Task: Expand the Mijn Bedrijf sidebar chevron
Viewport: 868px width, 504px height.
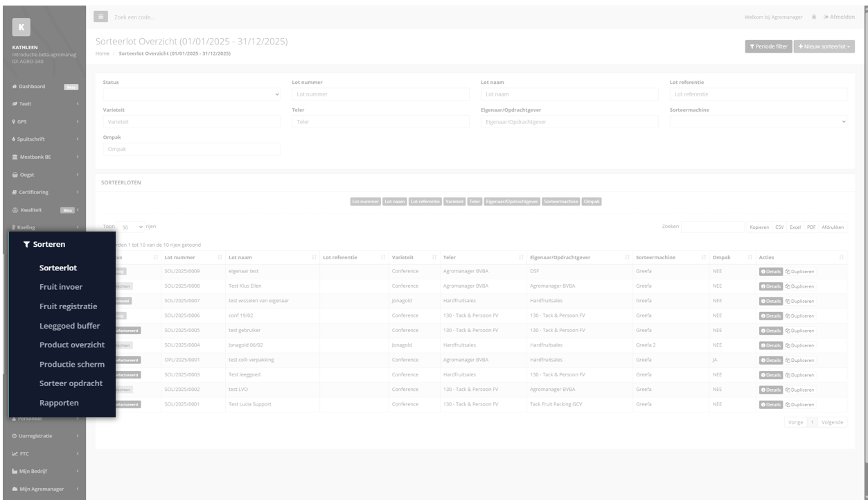Action: point(78,471)
